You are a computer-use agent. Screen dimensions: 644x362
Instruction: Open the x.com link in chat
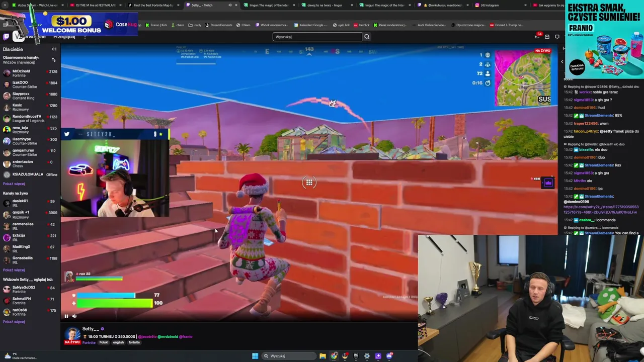(601, 210)
